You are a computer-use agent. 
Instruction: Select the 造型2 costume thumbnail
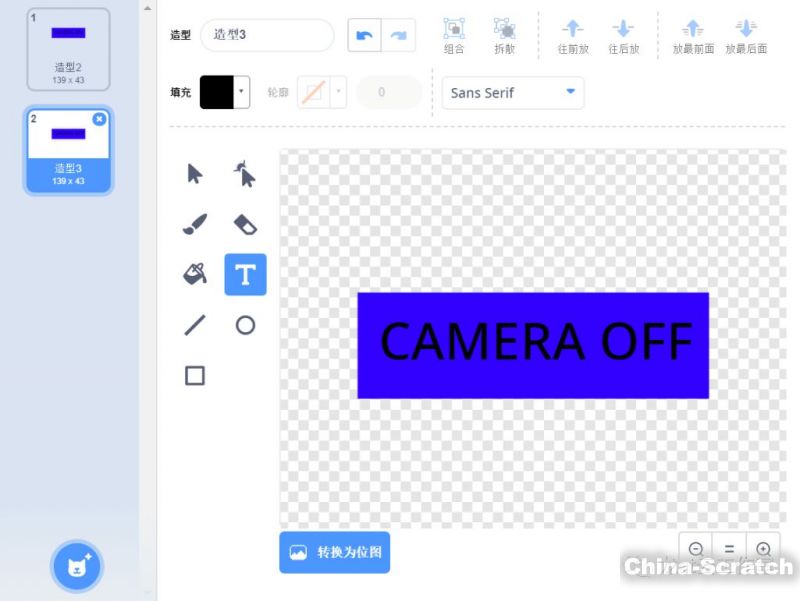[68, 49]
